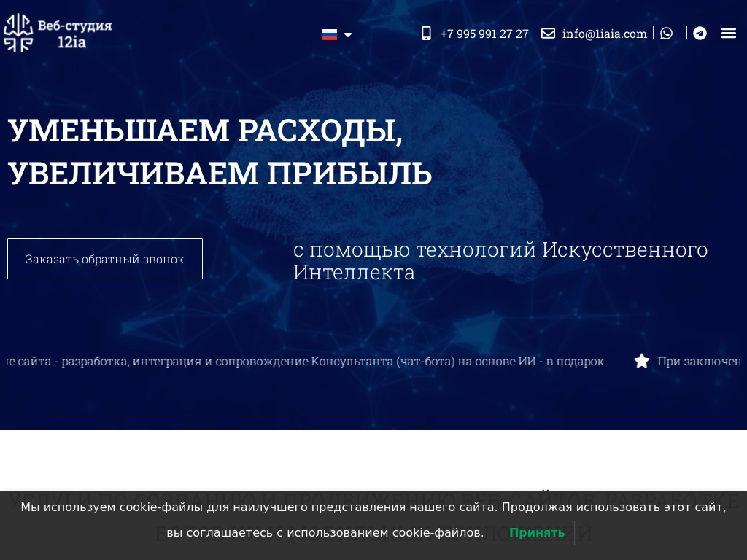Expand the language selector dropdown arrow
The width and height of the screenshot is (747, 560).
coord(348,34)
